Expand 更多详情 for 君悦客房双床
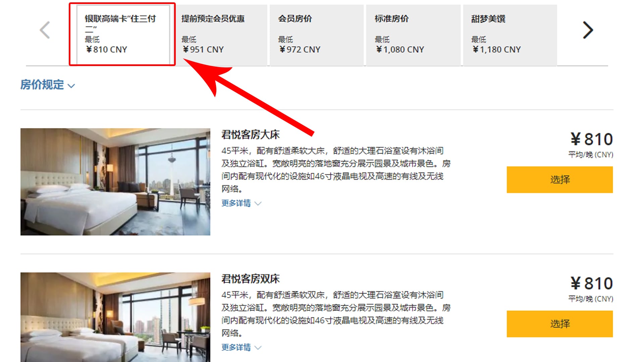Image resolution: width=644 pixels, height=362 pixels. 241,347
